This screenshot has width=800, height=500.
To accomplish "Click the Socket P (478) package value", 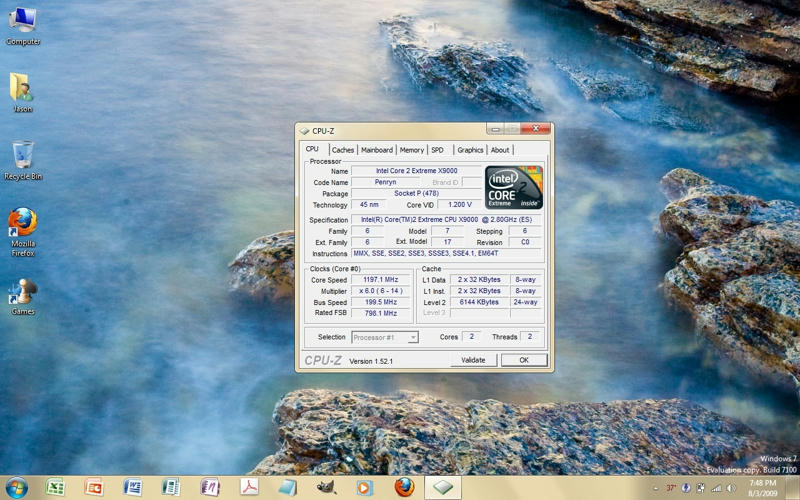I will coord(416,193).
